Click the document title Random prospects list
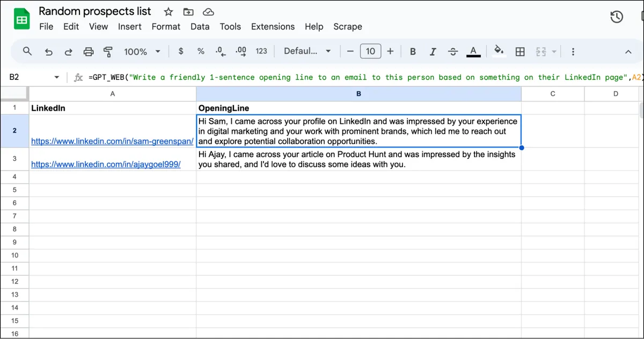 click(x=95, y=11)
